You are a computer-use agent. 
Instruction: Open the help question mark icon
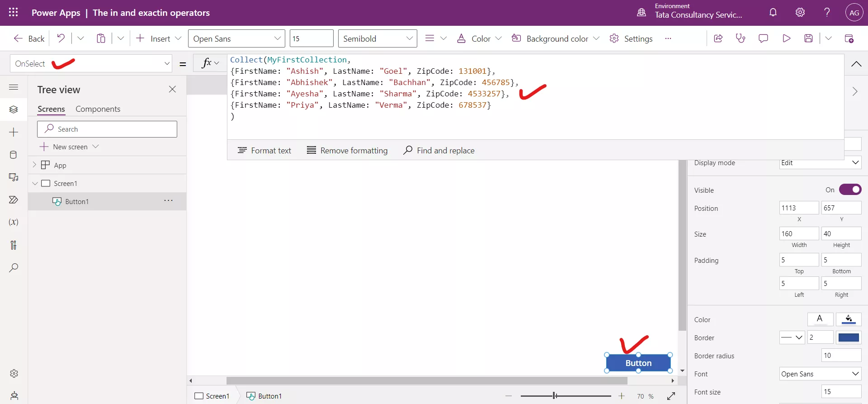pos(827,13)
